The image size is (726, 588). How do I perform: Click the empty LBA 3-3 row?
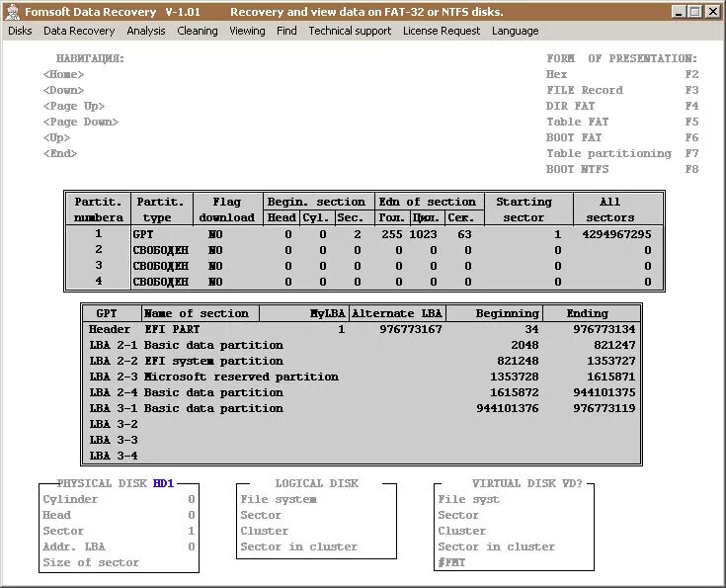click(362, 440)
